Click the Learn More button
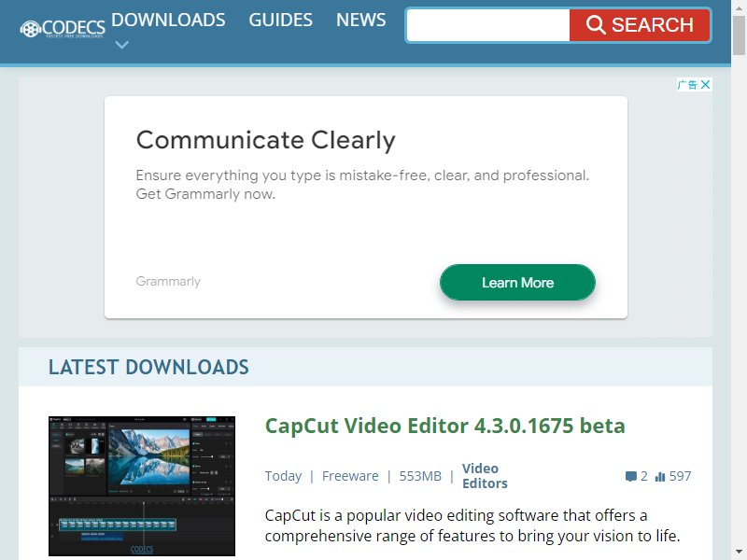Viewport: 747px width, 560px height. (517, 283)
